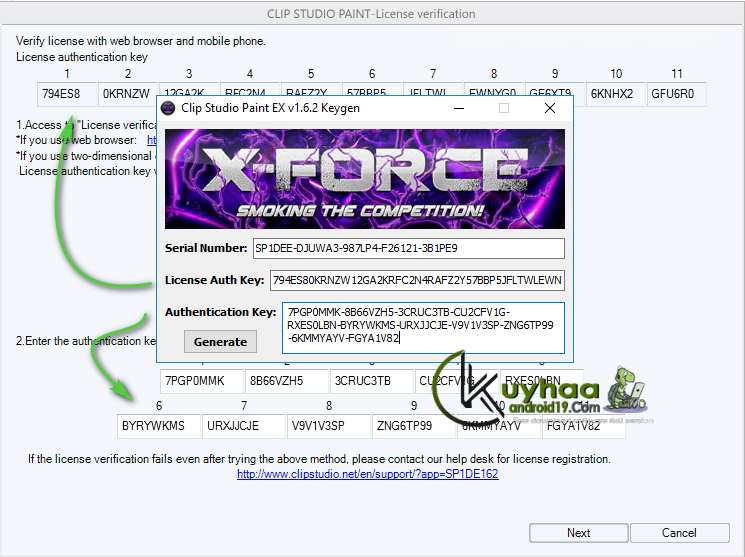Click the 'Authentication Key:' label
The height and width of the screenshot is (557, 745).
click(220, 312)
